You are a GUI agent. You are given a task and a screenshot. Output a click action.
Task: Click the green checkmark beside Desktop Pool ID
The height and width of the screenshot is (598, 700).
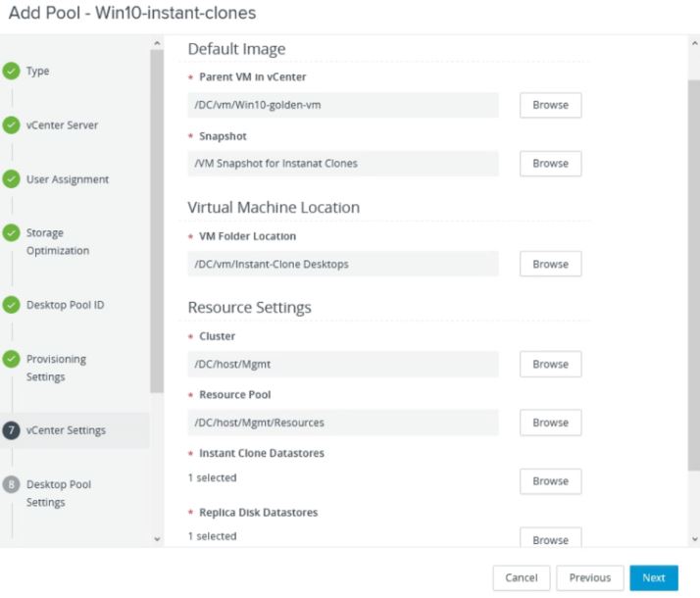11,305
